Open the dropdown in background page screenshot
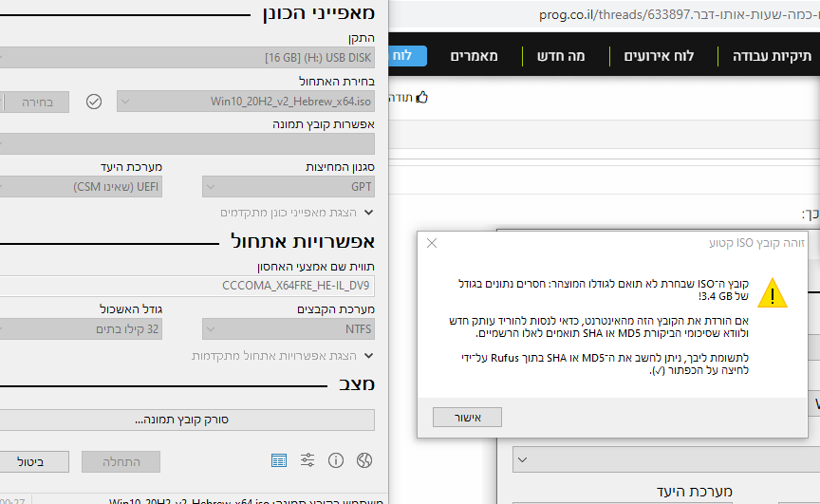820x504 pixels. [666, 459]
